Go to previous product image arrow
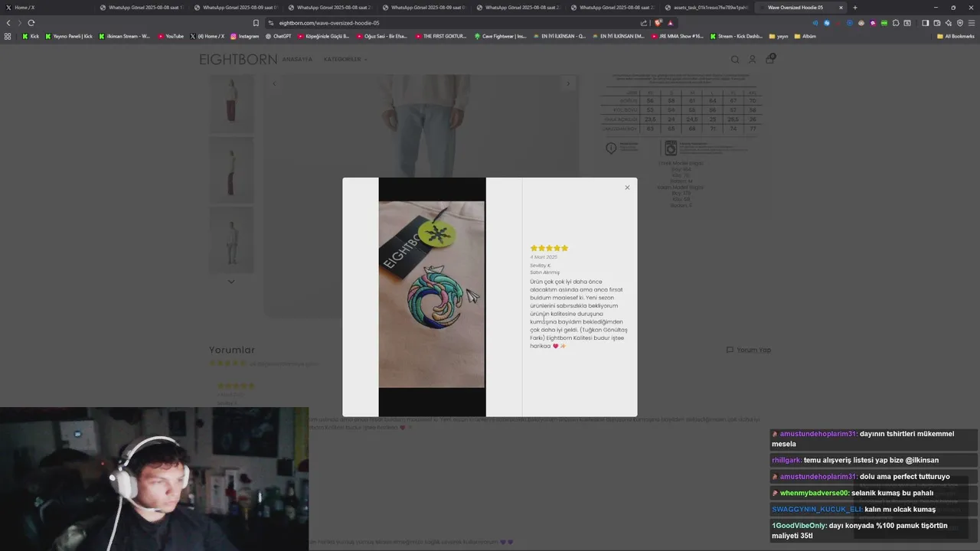Screen dimensions: 980x551 275,83
